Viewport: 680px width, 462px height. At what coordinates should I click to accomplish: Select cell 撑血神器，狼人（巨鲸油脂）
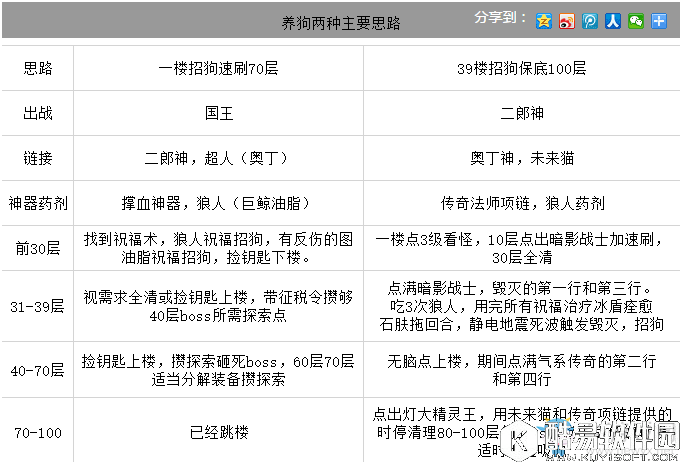coord(219,203)
